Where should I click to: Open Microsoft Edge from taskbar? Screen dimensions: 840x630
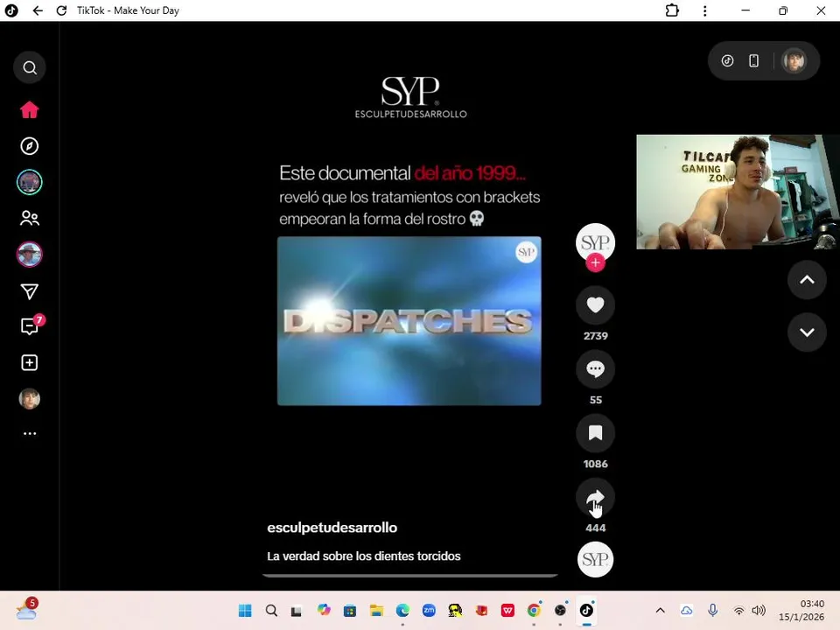(x=402, y=610)
